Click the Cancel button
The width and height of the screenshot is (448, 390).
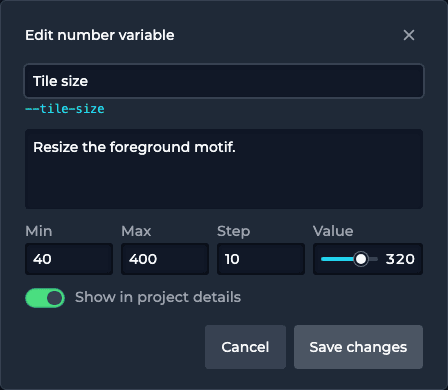(x=245, y=347)
